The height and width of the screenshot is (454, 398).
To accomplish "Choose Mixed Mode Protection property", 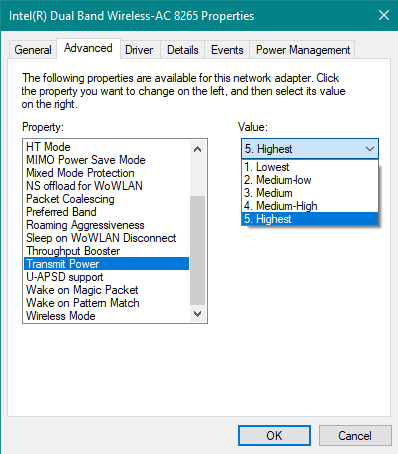I will tap(106, 173).
